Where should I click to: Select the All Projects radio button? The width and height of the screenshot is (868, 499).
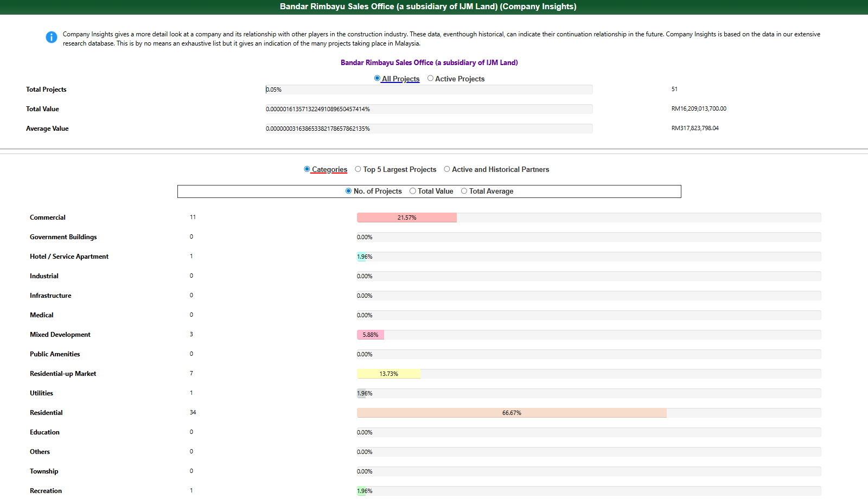377,79
